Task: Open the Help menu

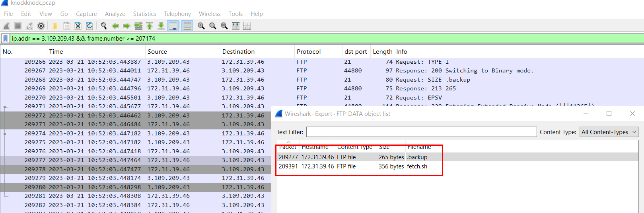Action: [x=257, y=14]
